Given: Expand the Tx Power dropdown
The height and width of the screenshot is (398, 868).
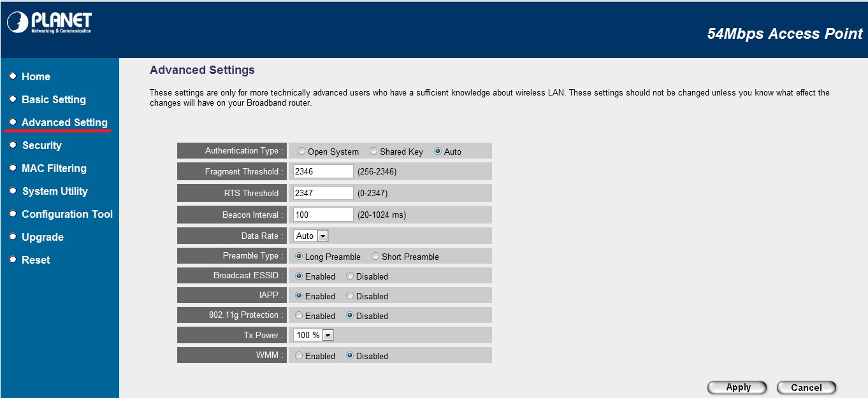Looking at the screenshot, I should coord(314,336).
